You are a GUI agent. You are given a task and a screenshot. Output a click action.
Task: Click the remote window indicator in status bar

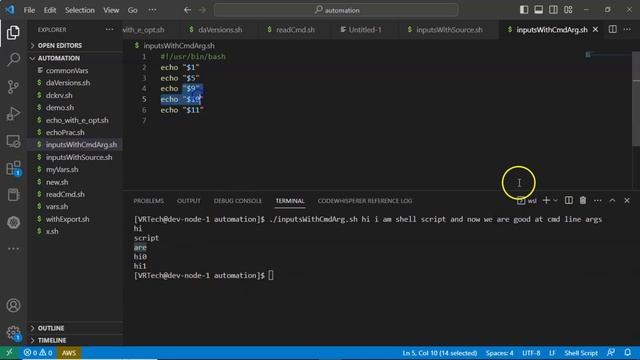tap(9, 353)
